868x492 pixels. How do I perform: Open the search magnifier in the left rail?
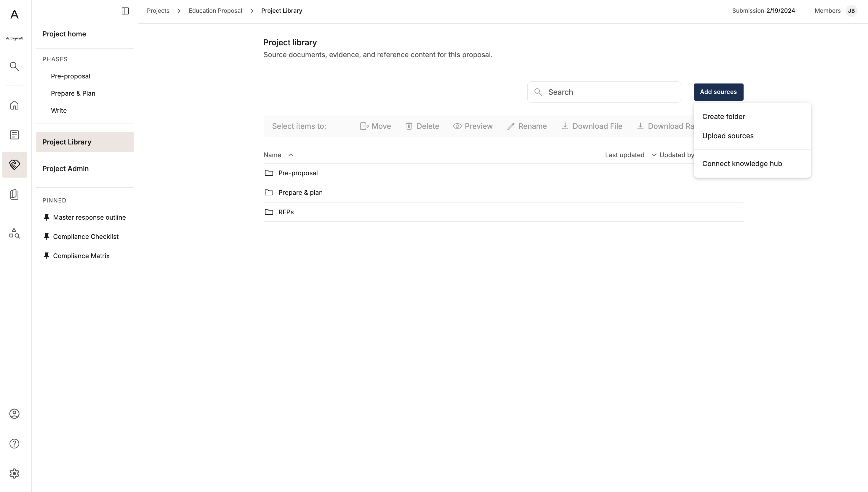14,66
